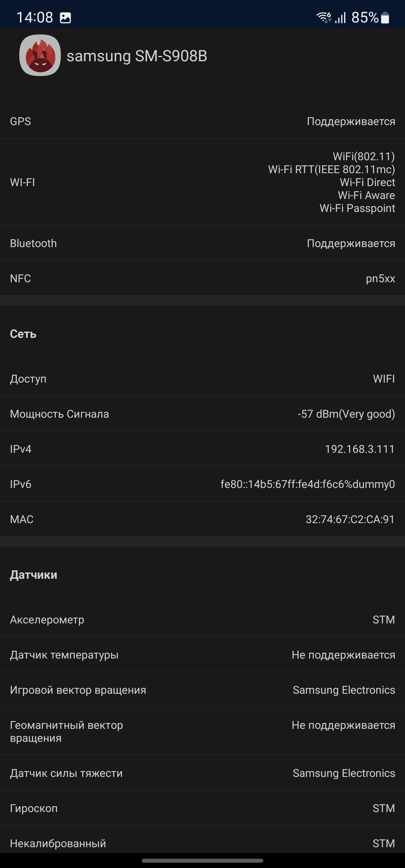The width and height of the screenshot is (405, 868).
Task: Tap the AnTuTu flame app icon
Action: tap(40, 55)
